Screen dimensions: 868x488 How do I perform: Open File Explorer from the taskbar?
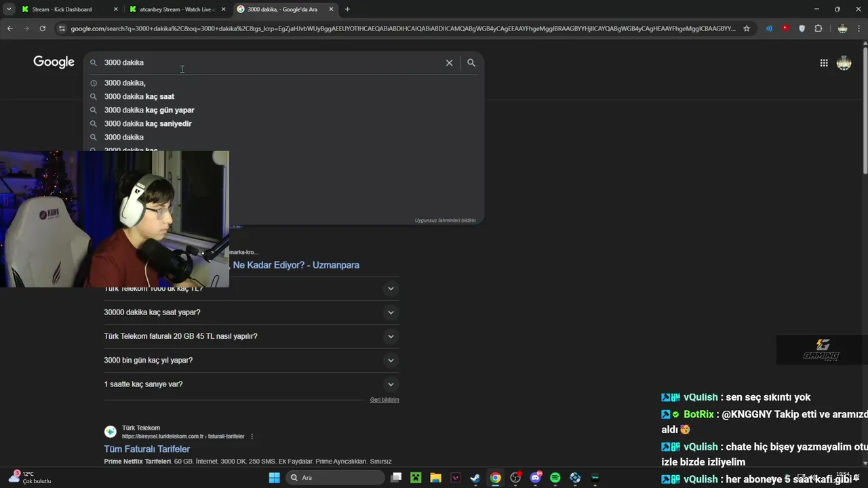[x=435, y=478]
